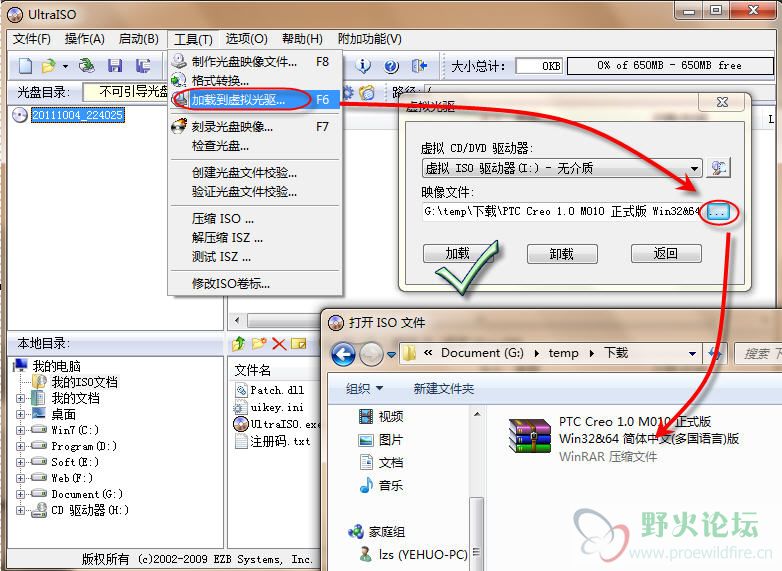The image size is (782, 571).
Task: Open address bar history dropdown in open dialog
Action: [x=692, y=354]
